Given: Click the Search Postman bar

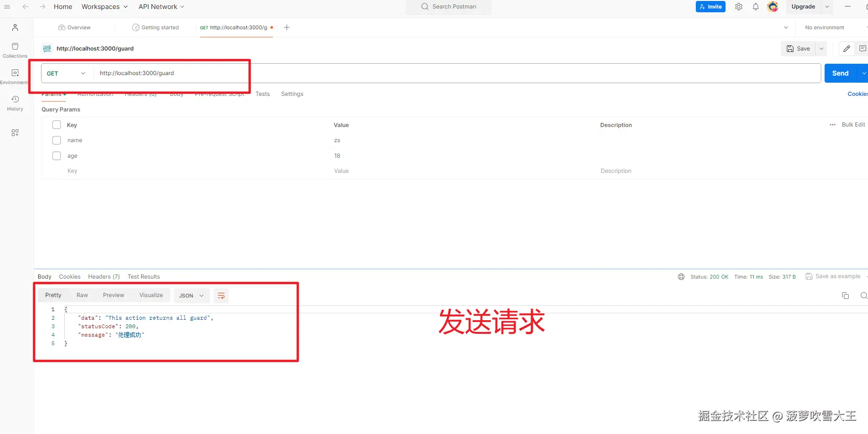Looking at the screenshot, I should click(448, 7).
